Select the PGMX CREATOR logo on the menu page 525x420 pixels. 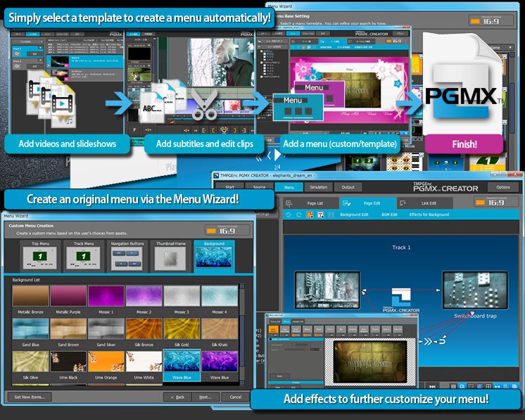point(401,300)
